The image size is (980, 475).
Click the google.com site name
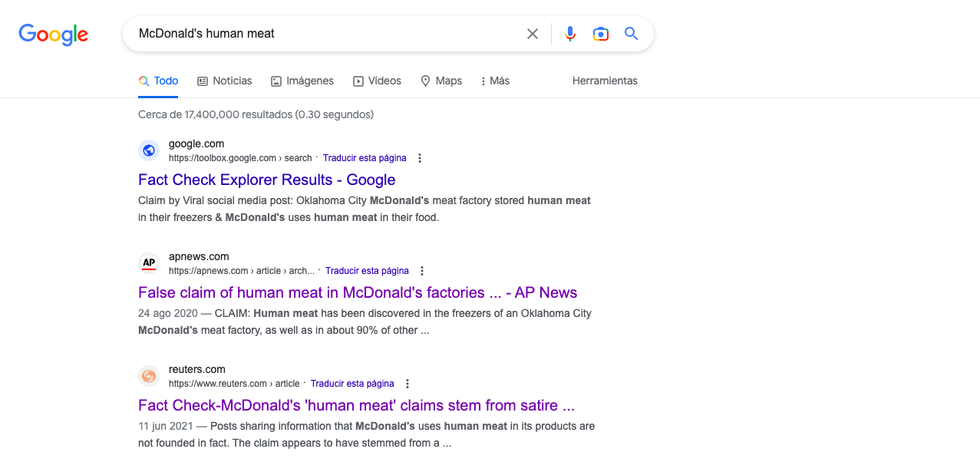196,143
